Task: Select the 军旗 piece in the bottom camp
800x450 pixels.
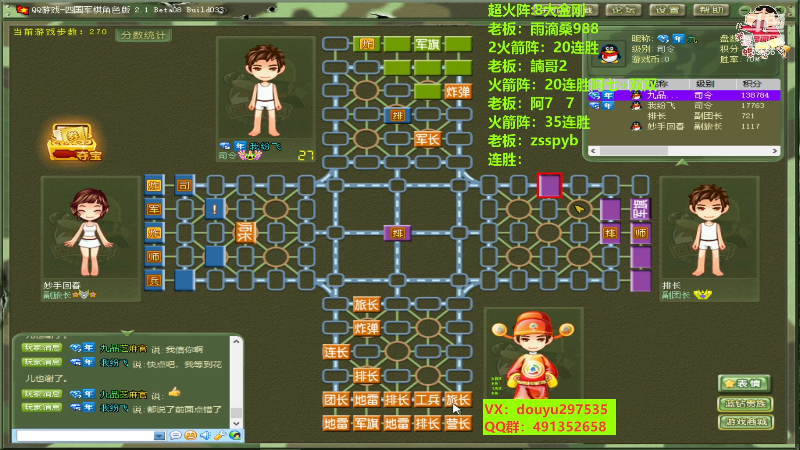Action: (366, 423)
